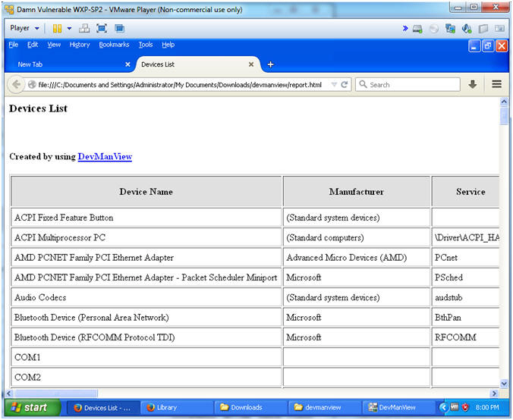Viewport: 513px width, 420px height.
Task: Click the Manufacturer column header
Action: 356,192
